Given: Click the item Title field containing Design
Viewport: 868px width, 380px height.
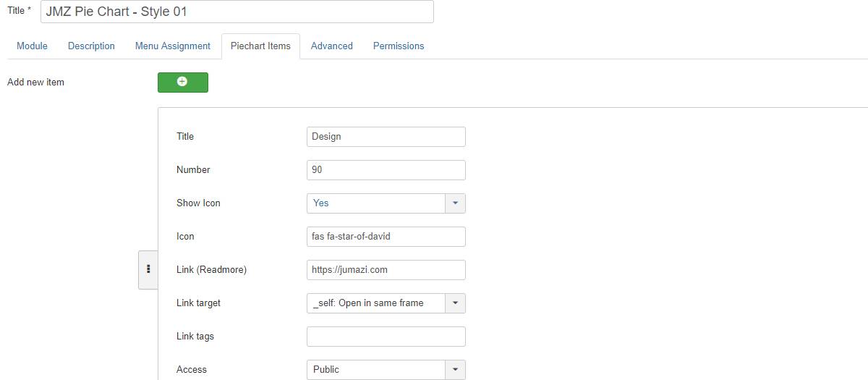Looking at the screenshot, I should [386, 137].
